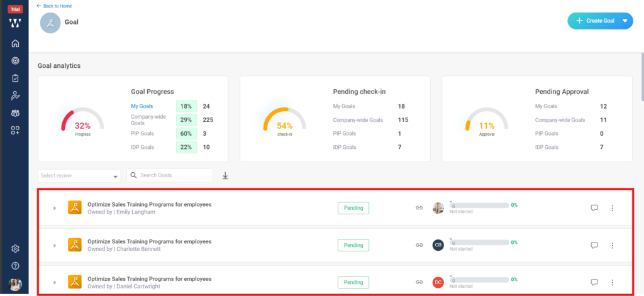Viewport: 644px width, 296px height.
Task: Click link icon in Charlotte Bennett's row
Action: click(x=419, y=245)
